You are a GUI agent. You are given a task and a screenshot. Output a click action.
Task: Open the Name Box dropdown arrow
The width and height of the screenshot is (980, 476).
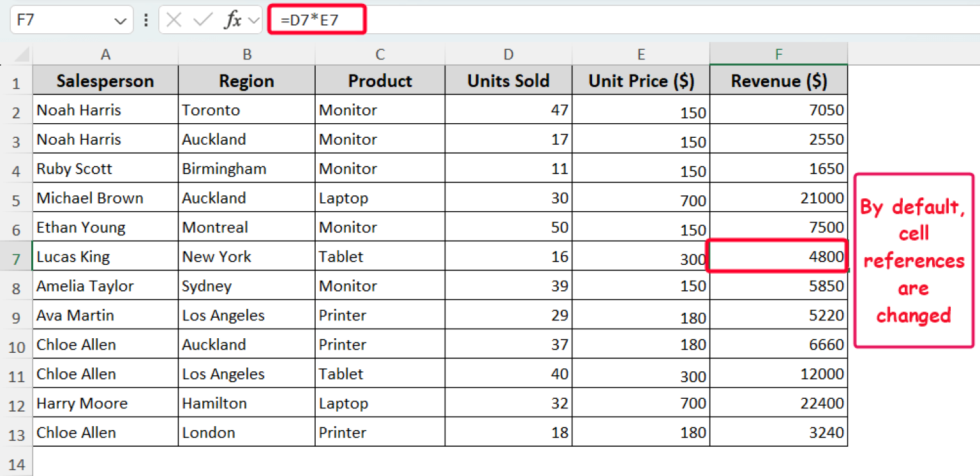121,19
